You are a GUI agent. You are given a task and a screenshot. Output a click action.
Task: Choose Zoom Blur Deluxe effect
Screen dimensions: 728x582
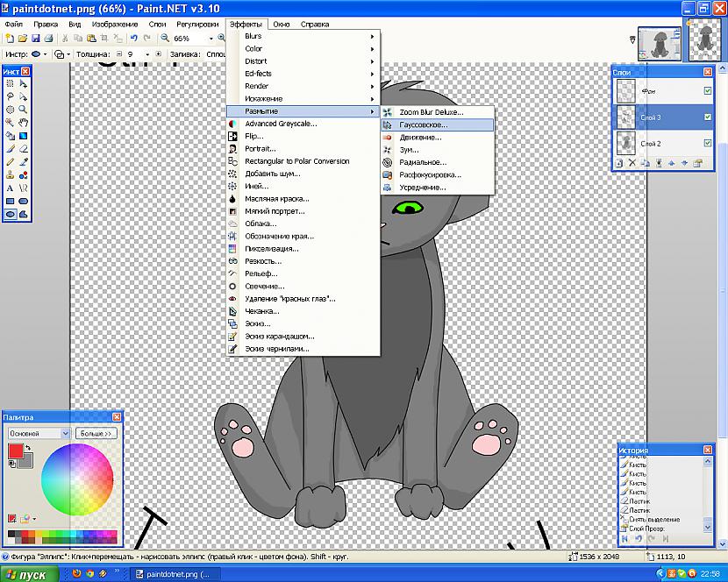[x=438, y=112]
